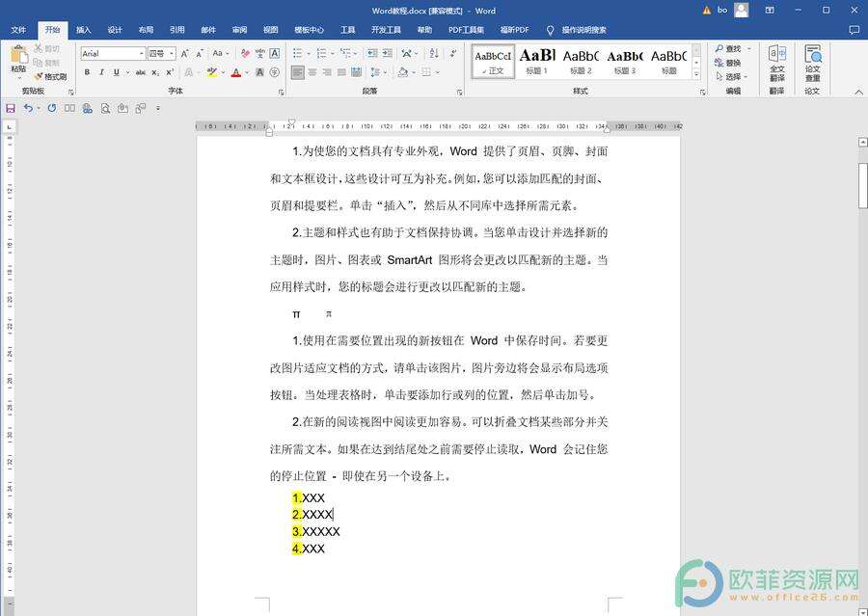Set Align Right paragraph alignment

(327, 72)
